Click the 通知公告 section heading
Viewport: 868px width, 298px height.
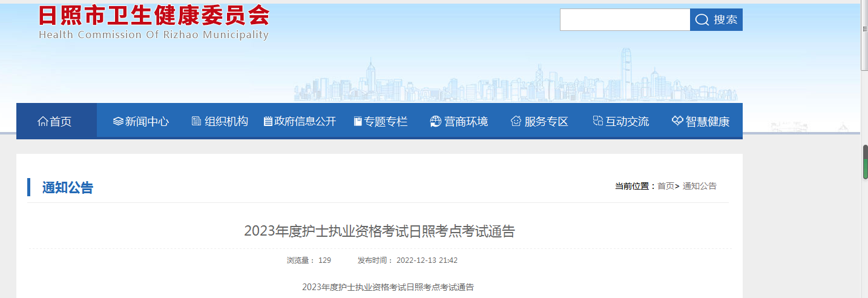(x=68, y=188)
